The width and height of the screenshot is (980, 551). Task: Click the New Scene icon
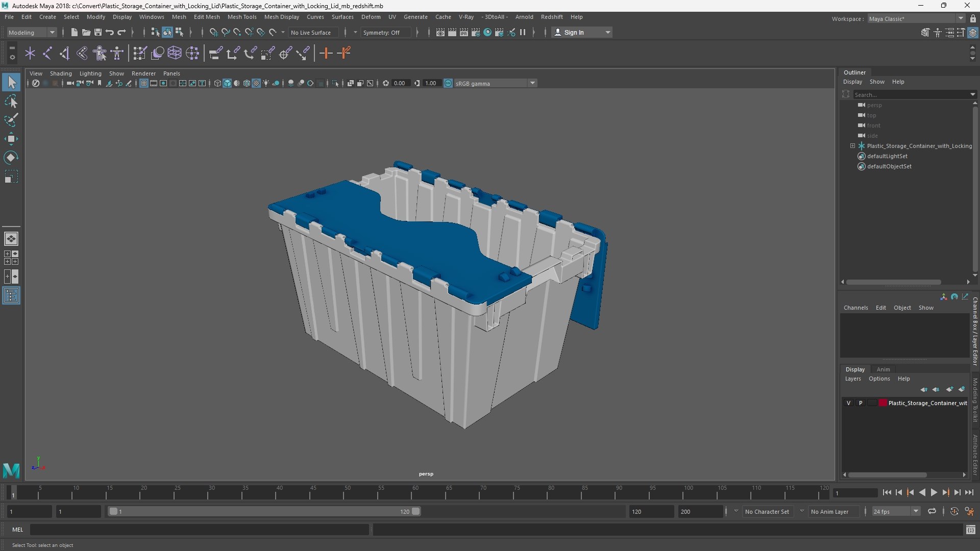click(x=74, y=32)
